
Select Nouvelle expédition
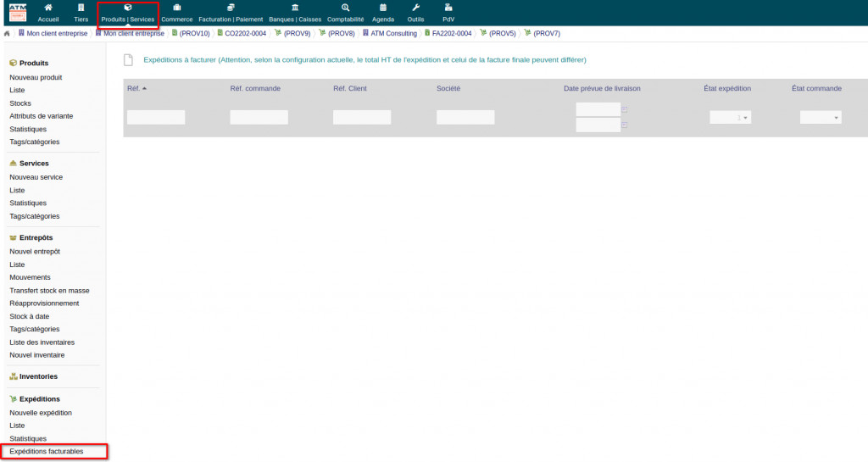[41, 413]
